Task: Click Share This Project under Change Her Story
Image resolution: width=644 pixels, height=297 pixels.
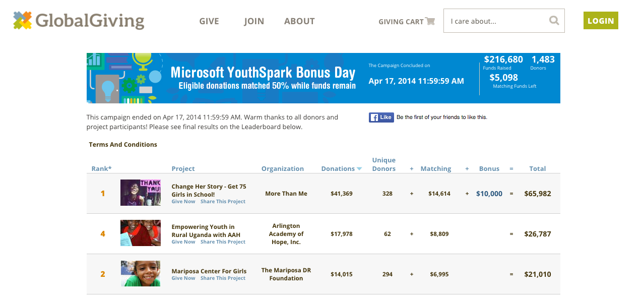Action: click(223, 202)
